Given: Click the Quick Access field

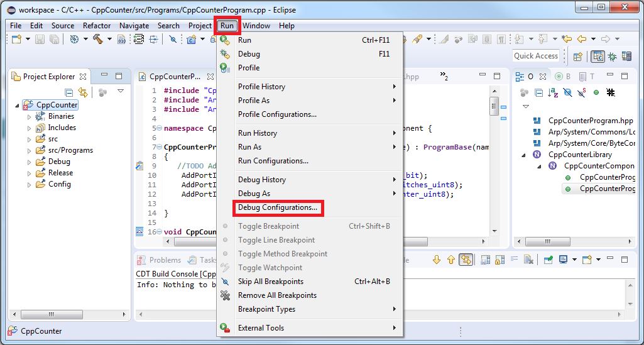Looking at the screenshot, I should [x=536, y=56].
